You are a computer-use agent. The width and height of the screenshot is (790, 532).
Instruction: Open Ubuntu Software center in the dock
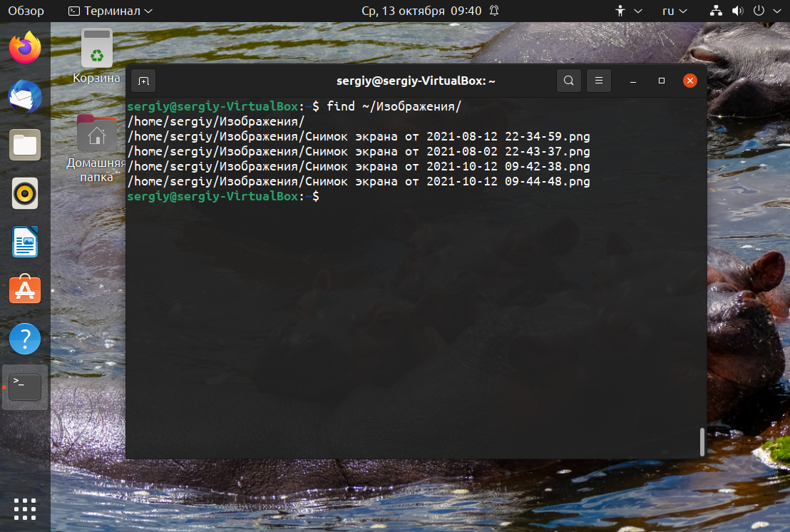[x=25, y=290]
